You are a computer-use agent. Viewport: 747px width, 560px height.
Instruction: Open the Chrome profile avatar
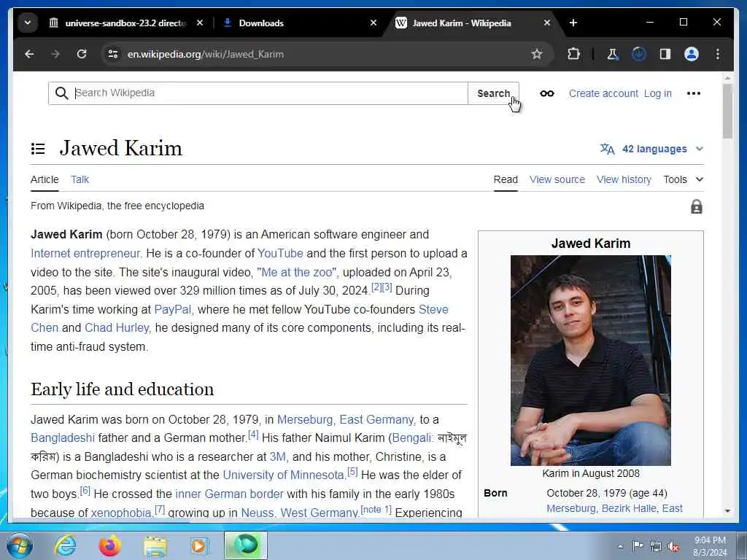[692, 54]
